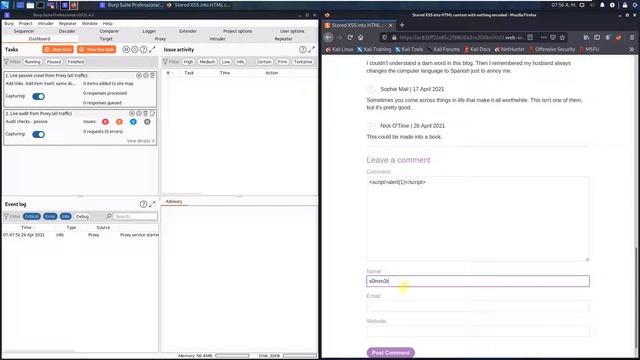Viewport: 640px width, 360px height.
Task: Switch to the Proxy tab
Action: 160,39
